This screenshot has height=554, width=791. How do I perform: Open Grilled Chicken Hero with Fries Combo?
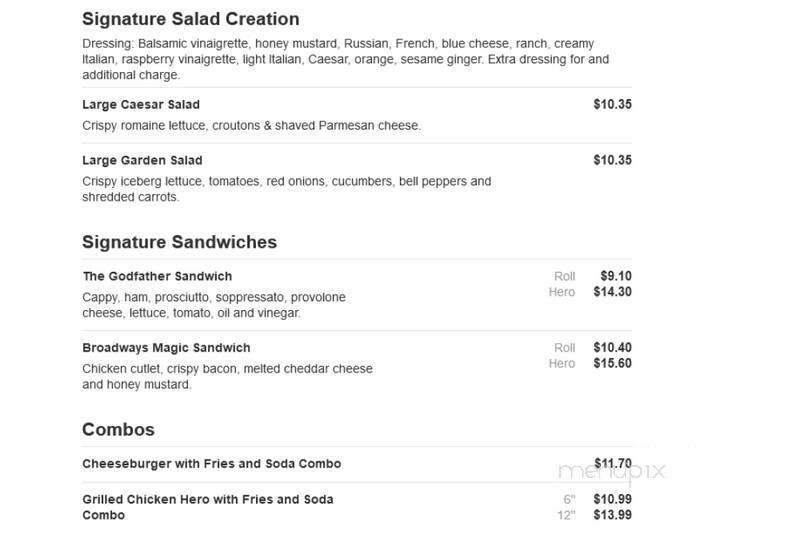click(208, 507)
